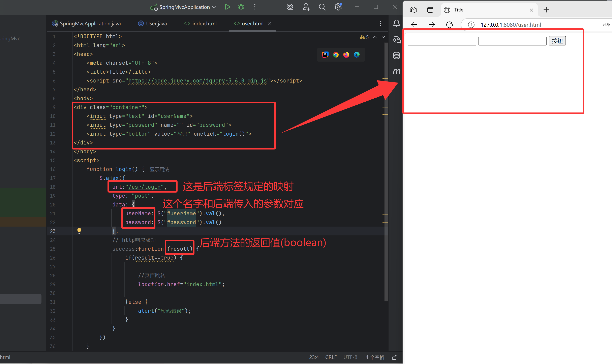Open a new browser tab
The height and width of the screenshot is (364, 612).
[x=546, y=10]
